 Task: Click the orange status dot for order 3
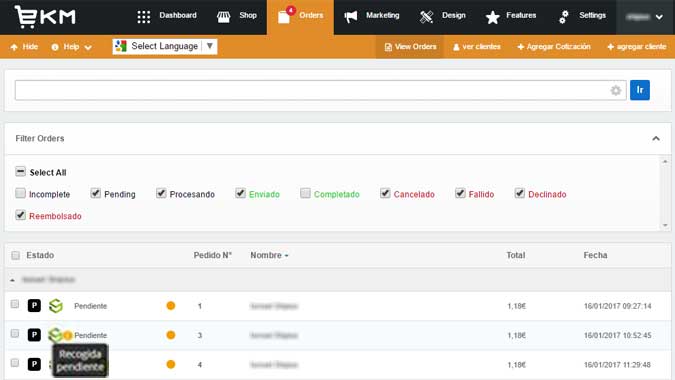(x=171, y=335)
